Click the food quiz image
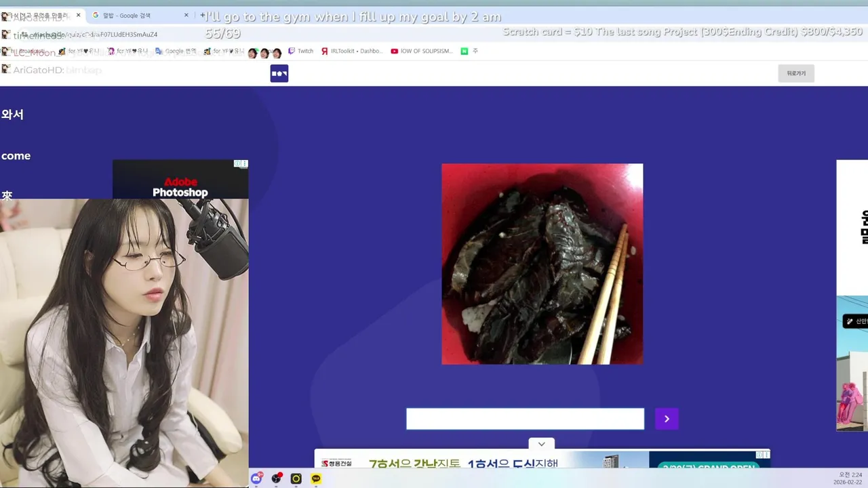This screenshot has width=868, height=488. 542,264
